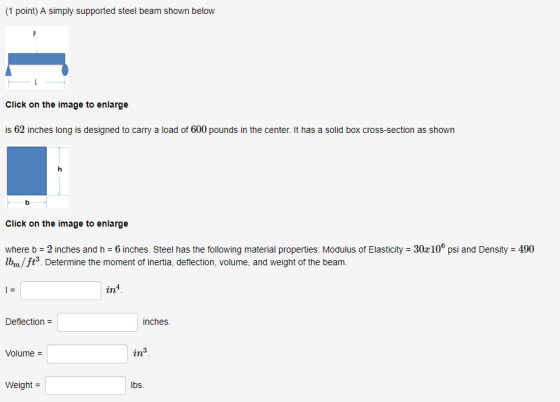This screenshot has width=560, height=402.
Task: Click the 62 inches length value
Action: coord(19,130)
